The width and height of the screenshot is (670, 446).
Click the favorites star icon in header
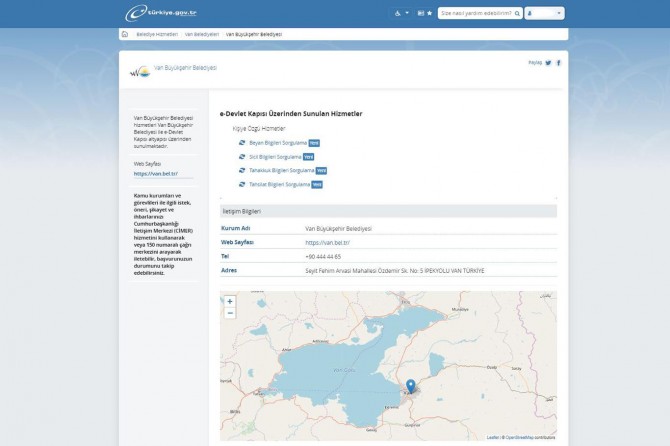coord(430,14)
